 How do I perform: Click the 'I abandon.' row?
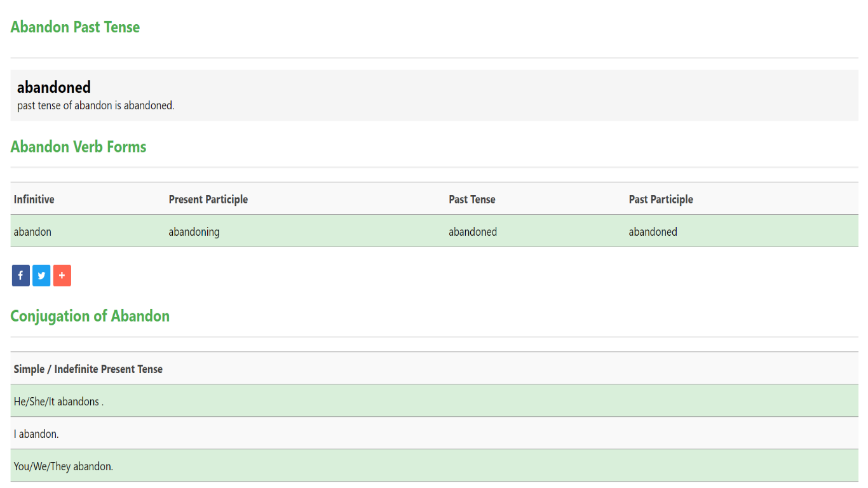click(x=36, y=434)
